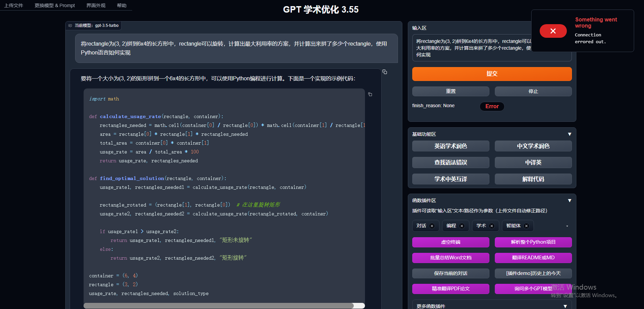The height and width of the screenshot is (309, 644).
Task: Remove the 学术 plugin tag
Action: (x=491, y=226)
